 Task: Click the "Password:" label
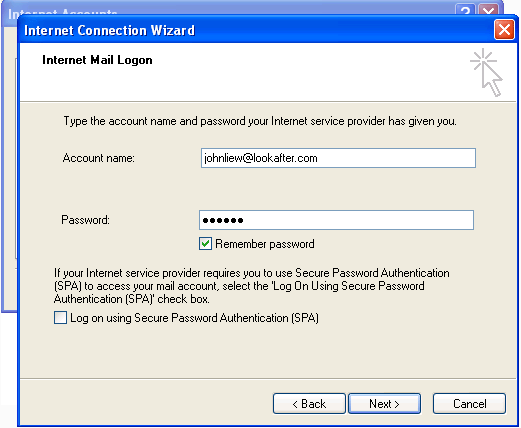coord(85,220)
